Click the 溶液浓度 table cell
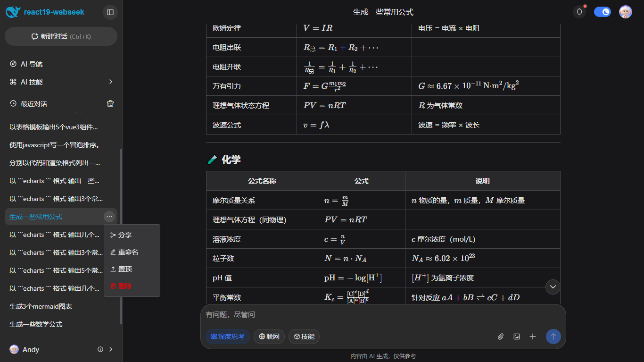 262,239
